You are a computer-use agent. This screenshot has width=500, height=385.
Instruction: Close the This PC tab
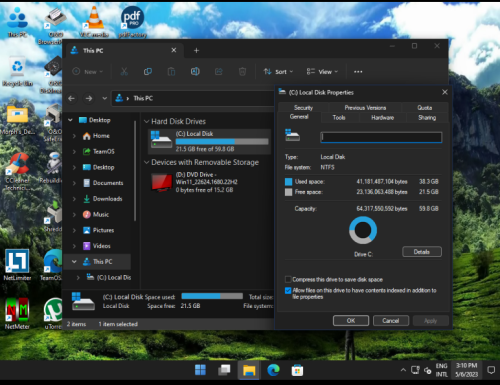pyautogui.click(x=174, y=50)
